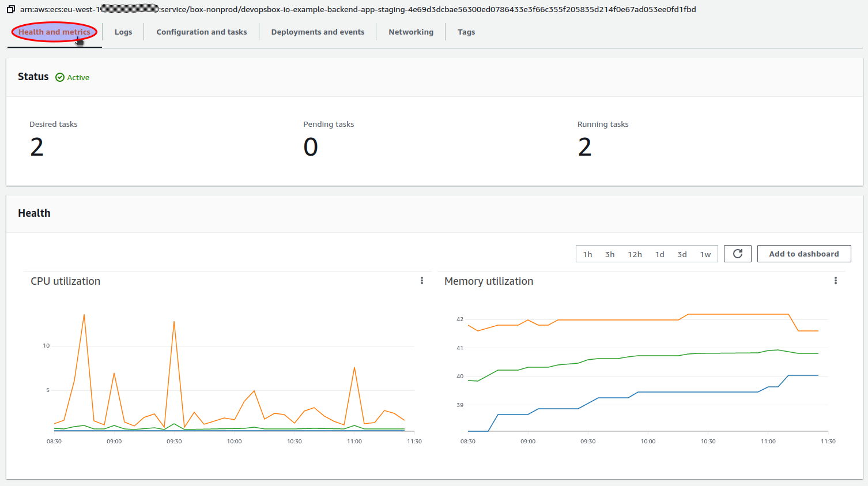
Task: Select the 1h time range option
Action: pyautogui.click(x=587, y=254)
